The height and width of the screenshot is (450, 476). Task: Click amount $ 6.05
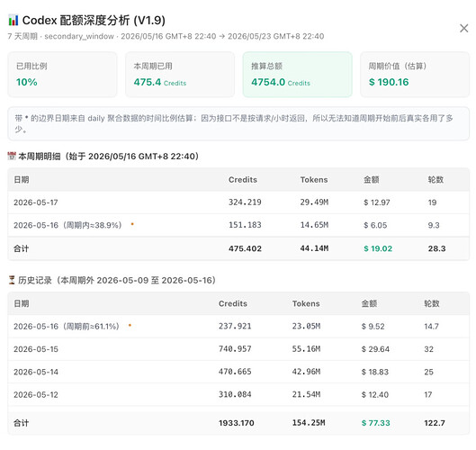(375, 225)
